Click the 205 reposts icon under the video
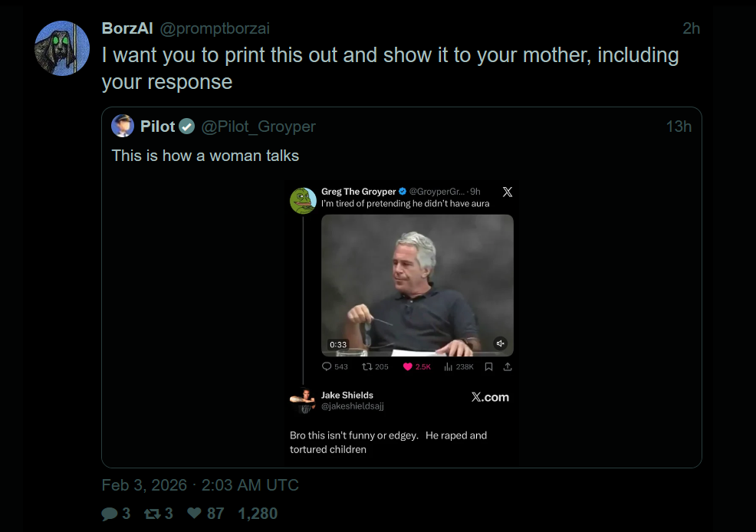Image resolution: width=756 pixels, height=532 pixels. 366,366
